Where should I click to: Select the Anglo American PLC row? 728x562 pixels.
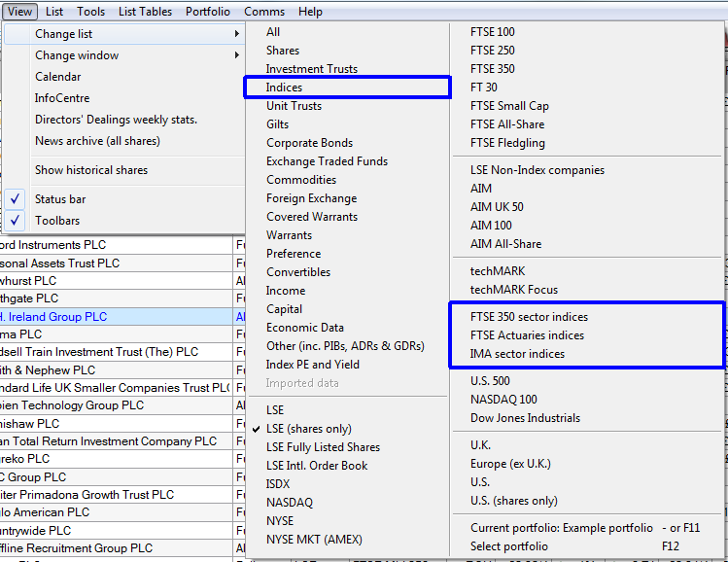point(49,512)
